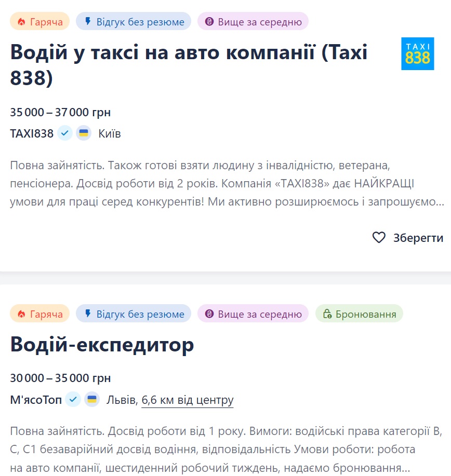Image resolution: width=451 pixels, height=476 pixels.
Task: Open the 6,6 км від центру location link
Action: (x=187, y=400)
